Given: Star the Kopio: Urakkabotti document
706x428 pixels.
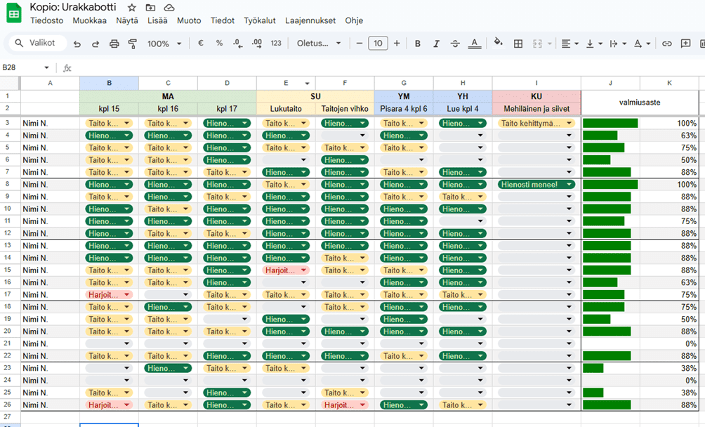Looking at the screenshot, I should pyautogui.click(x=132, y=7).
